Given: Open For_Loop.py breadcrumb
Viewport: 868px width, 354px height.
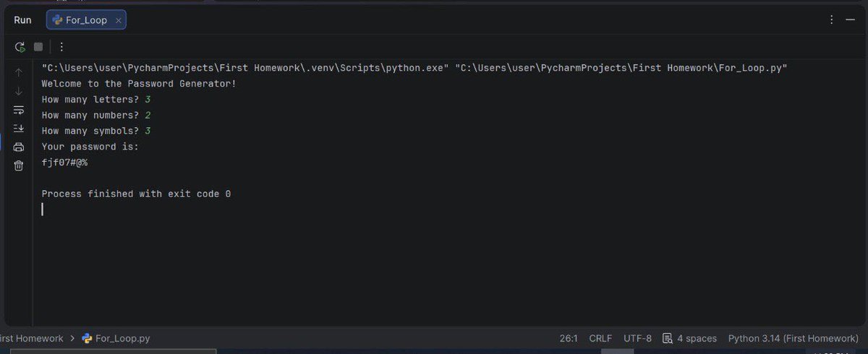Looking at the screenshot, I should point(116,338).
